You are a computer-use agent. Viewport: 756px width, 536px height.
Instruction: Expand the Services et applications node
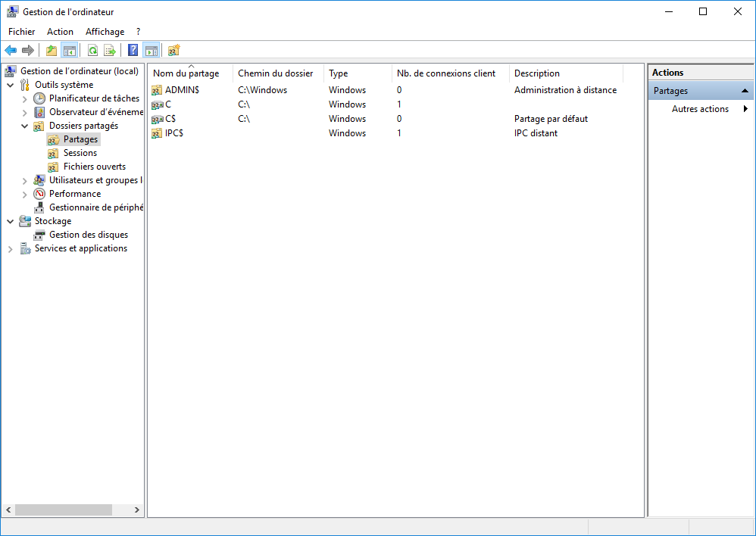tap(11, 248)
